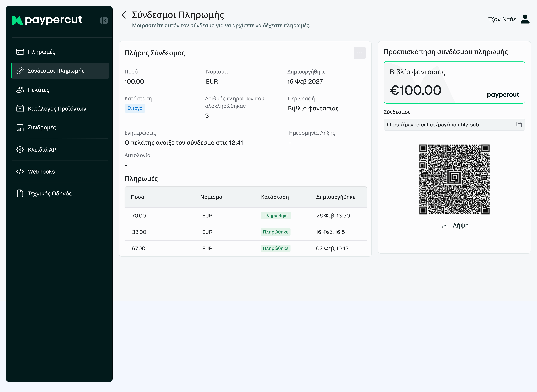
Task: Click the 70.00 amount cell
Action: coord(139,215)
